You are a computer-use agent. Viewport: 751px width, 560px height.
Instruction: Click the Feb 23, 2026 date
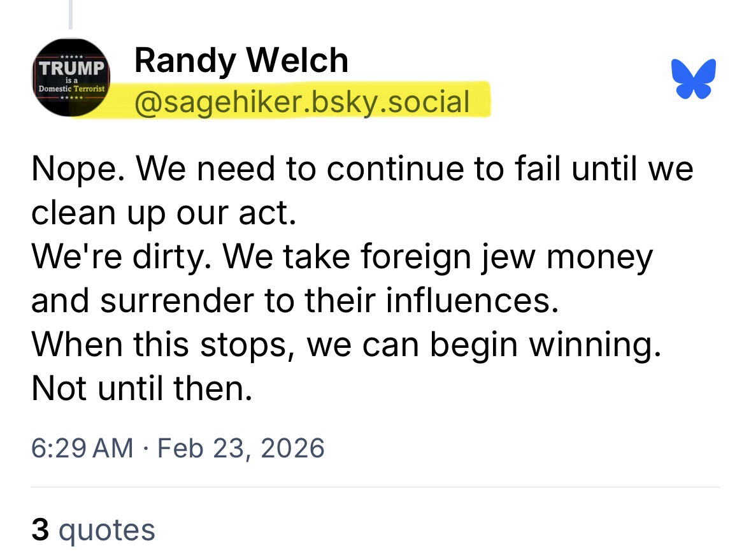pos(241,448)
